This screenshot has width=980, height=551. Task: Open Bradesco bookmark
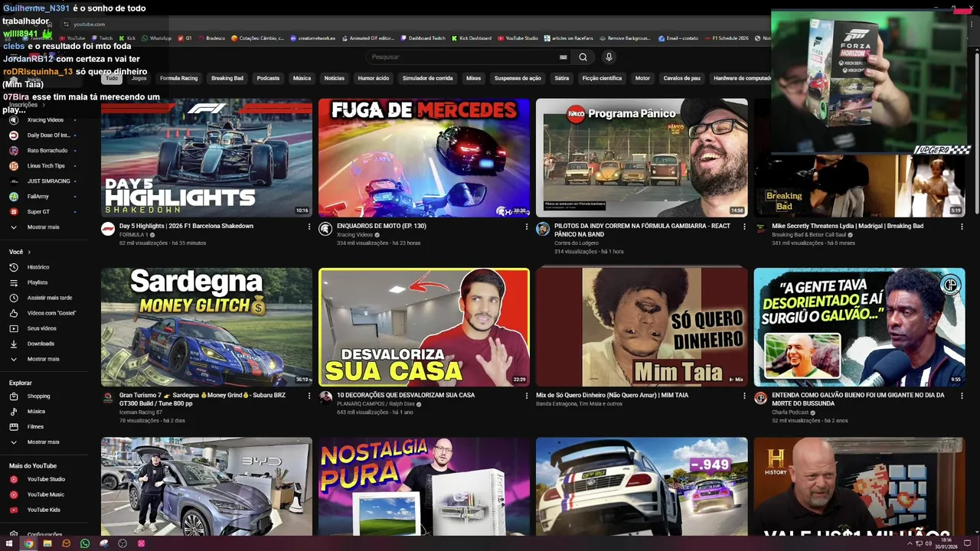click(211, 37)
